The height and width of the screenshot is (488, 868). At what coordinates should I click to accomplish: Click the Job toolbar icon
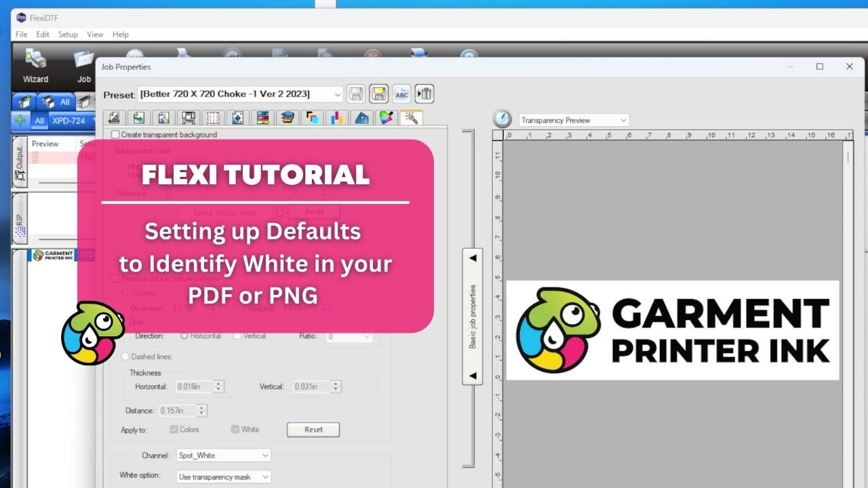[x=83, y=67]
